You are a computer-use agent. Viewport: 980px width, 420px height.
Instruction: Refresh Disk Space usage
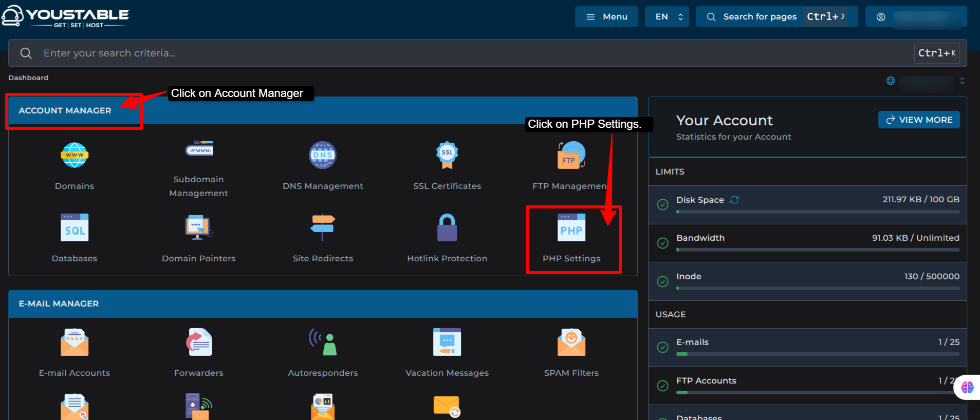(x=734, y=200)
